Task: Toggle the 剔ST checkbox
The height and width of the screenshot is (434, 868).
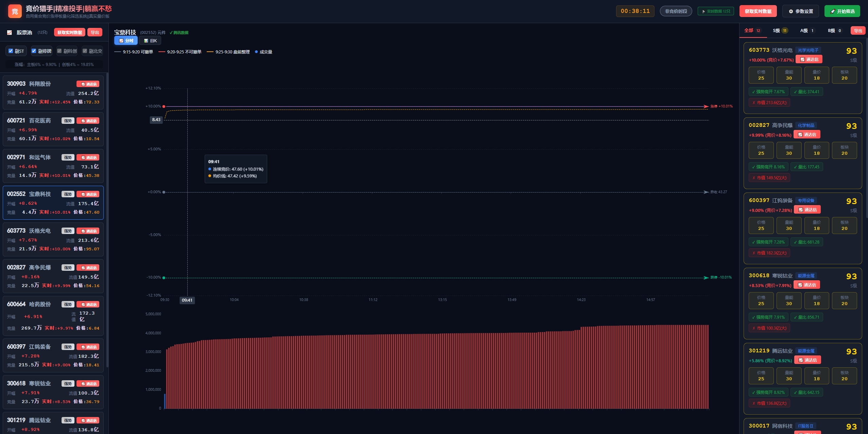Action: point(11,51)
